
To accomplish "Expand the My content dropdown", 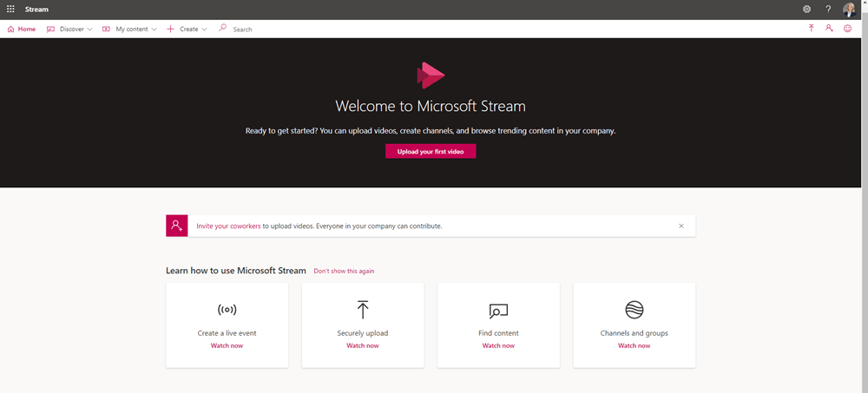I will (x=130, y=29).
